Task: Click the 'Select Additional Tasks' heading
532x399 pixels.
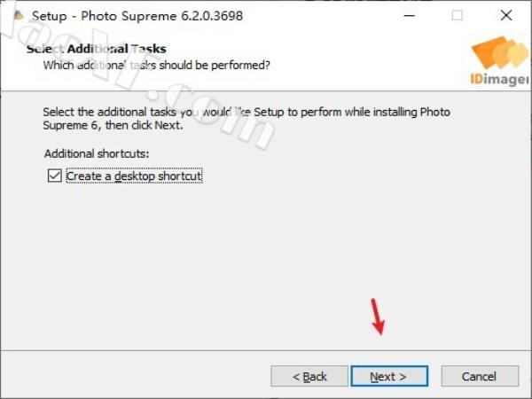Action: (97, 49)
